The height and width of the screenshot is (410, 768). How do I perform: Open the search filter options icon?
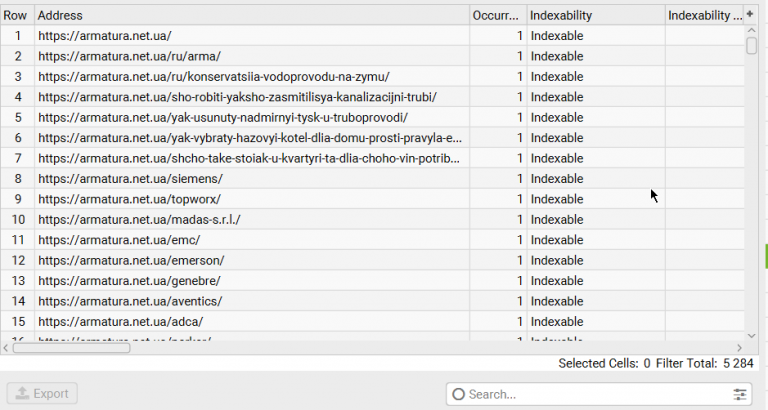pyautogui.click(x=740, y=394)
